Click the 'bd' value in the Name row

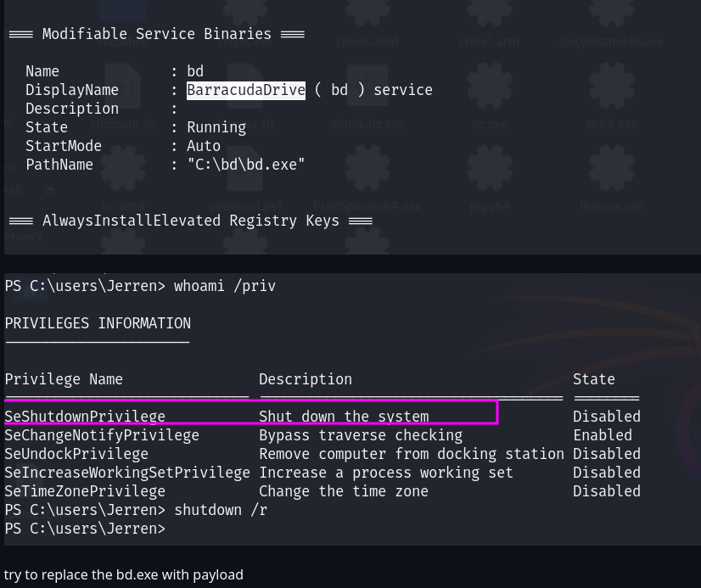click(195, 71)
